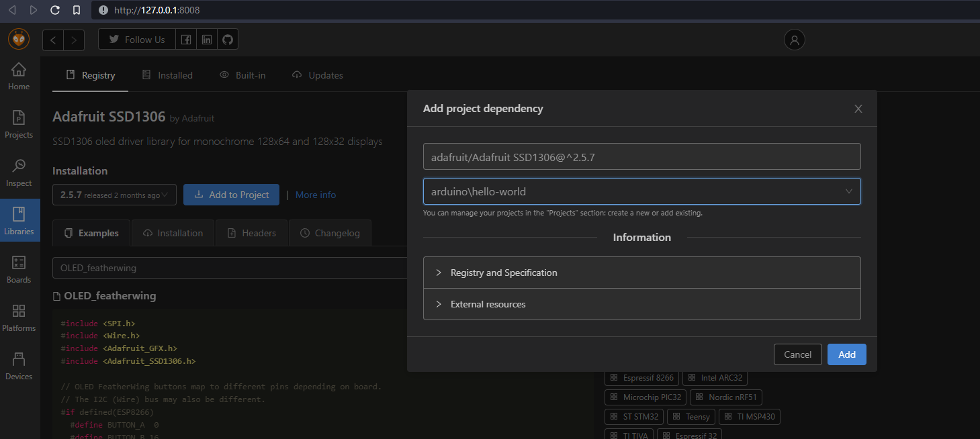The height and width of the screenshot is (439, 980).
Task: Go back with PlatformIO back arrow
Action: (x=53, y=40)
